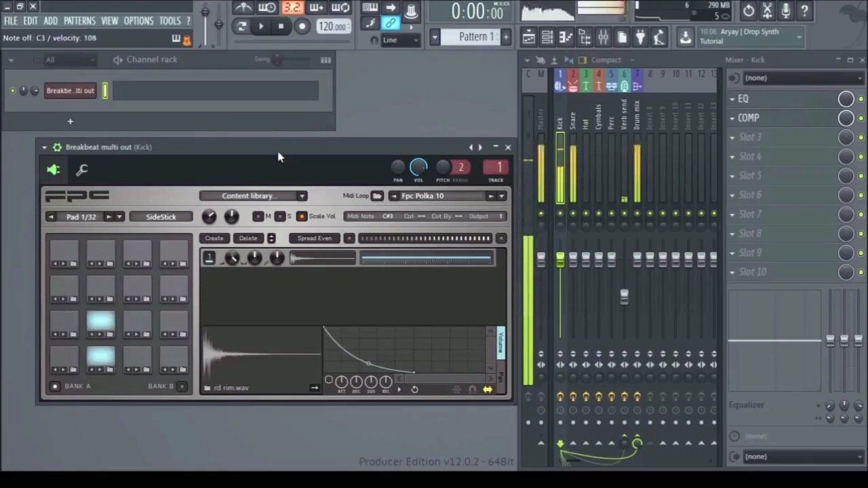Open audio recording microphone icon
868x488 pixels.
pyautogui.click(x=786, y=10)
